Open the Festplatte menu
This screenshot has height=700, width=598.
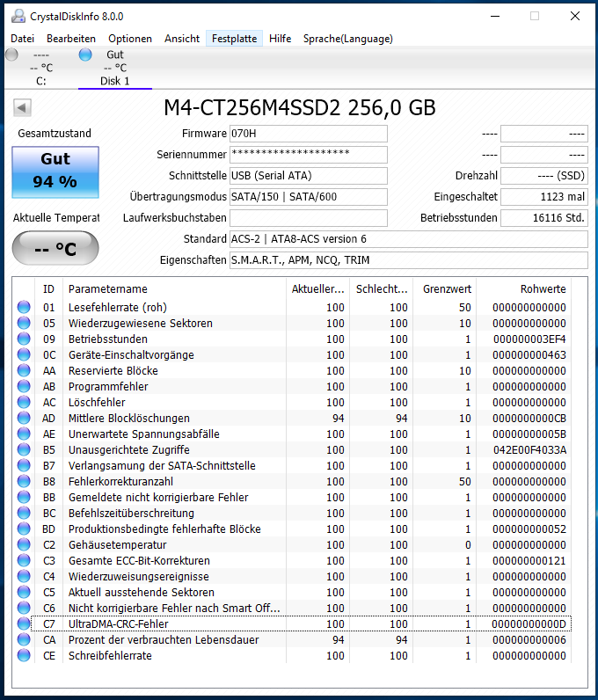point(234,39)
